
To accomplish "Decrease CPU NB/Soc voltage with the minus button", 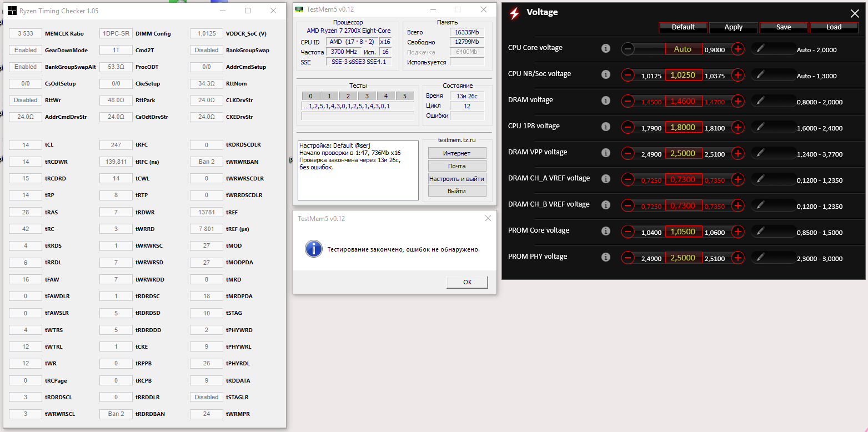I will [628, 75].
